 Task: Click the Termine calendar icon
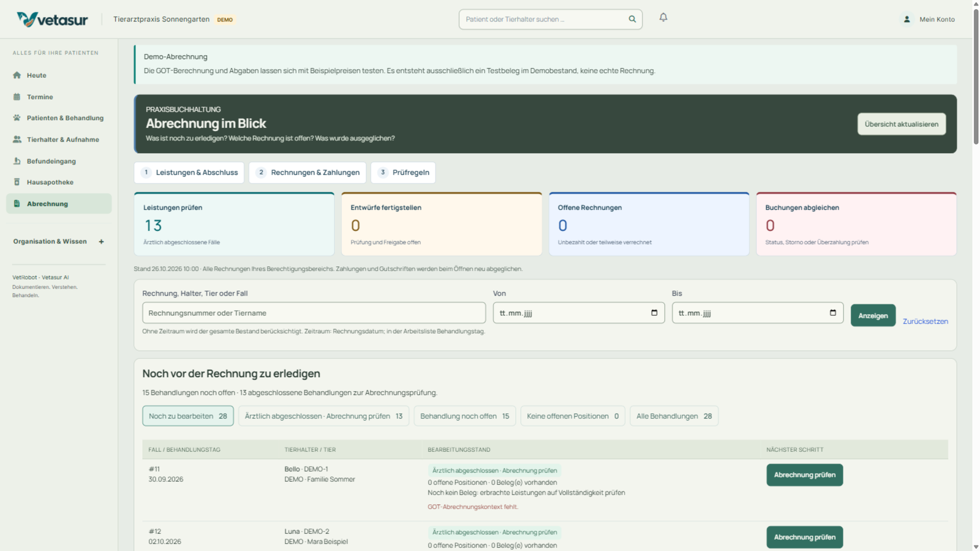point(17,97)
